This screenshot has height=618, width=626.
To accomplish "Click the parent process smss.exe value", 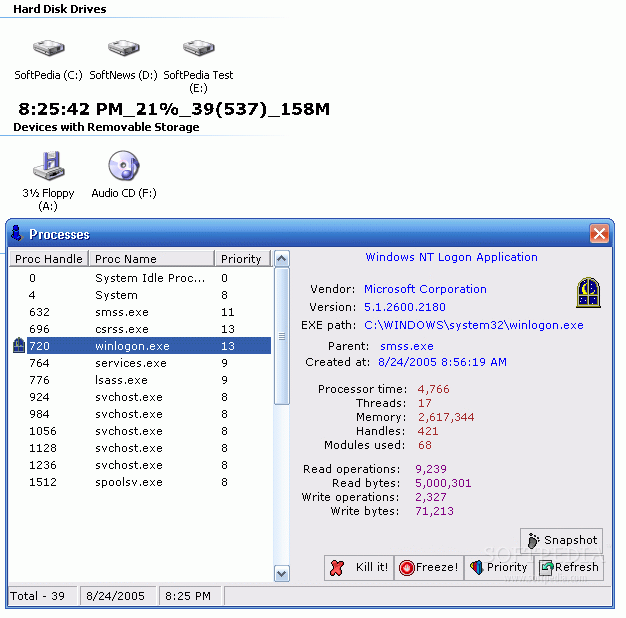I will 406,346.
